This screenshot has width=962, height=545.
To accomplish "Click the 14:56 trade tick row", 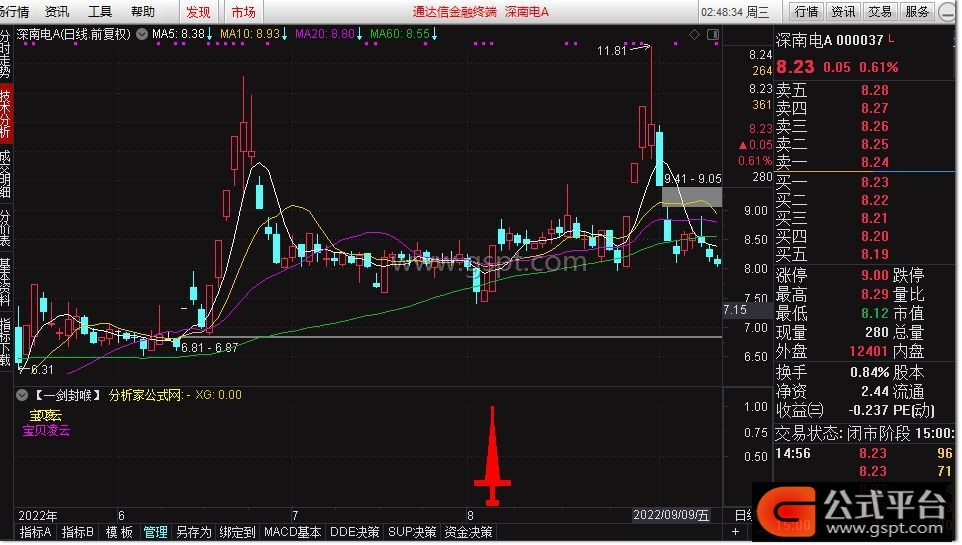I will [863, 454].
